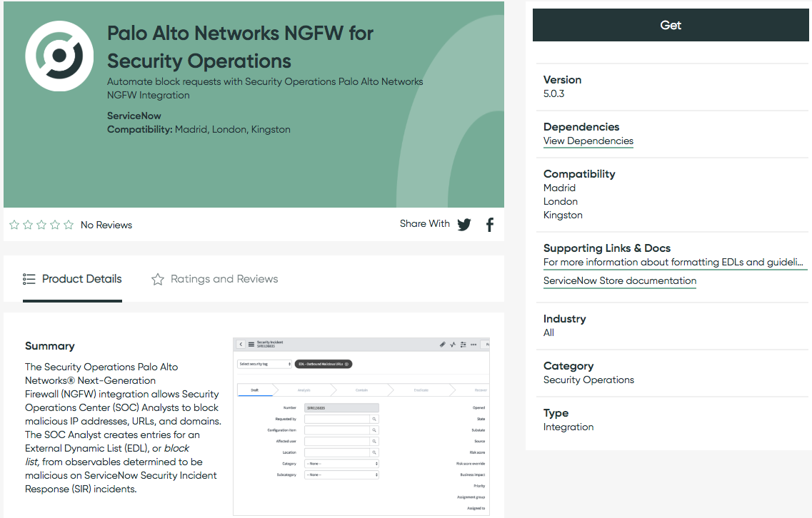Screen dimensions: 812x518
Task: Click the No Reviews text
Action: point(106,225)
